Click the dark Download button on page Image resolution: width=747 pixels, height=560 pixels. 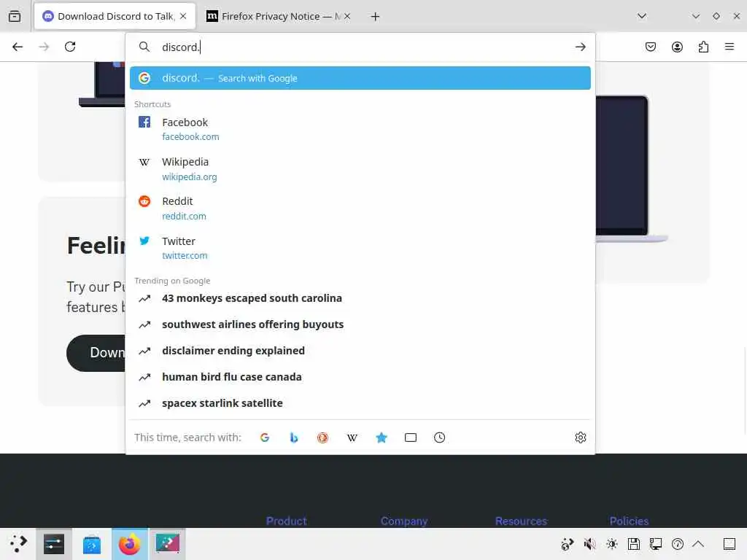pyautogui.click(x=96, y=353)
